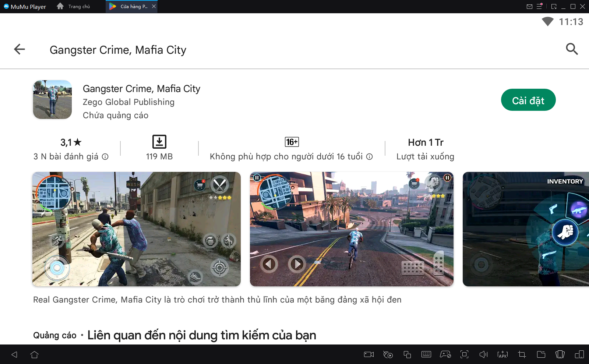Open the mail envelope icon in title bar
Screen dimensions: 589x364
(x=529, y=6)
